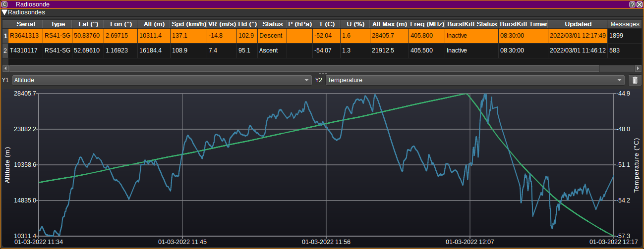Viewport: 644px width, 249px height.
Task: Click speed value 108.9
Action: (x=188, y=50)
